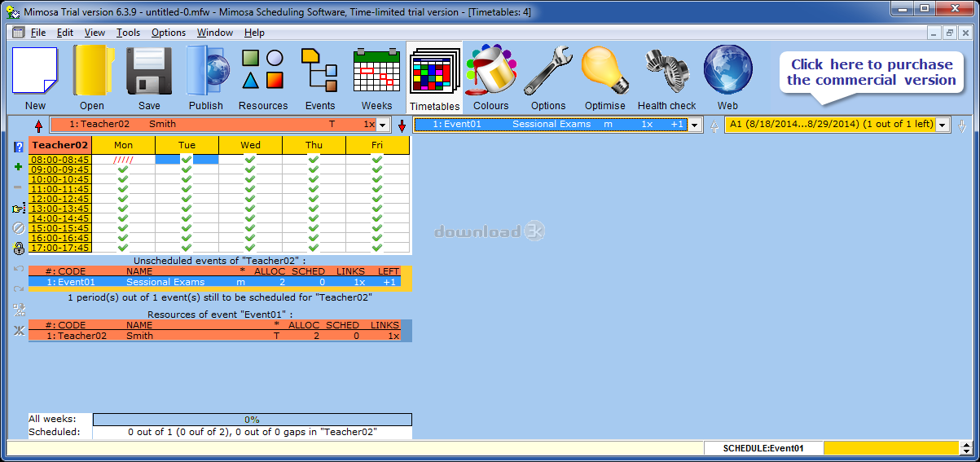Click the All weeks 0% progress bar

pos(252,420)
